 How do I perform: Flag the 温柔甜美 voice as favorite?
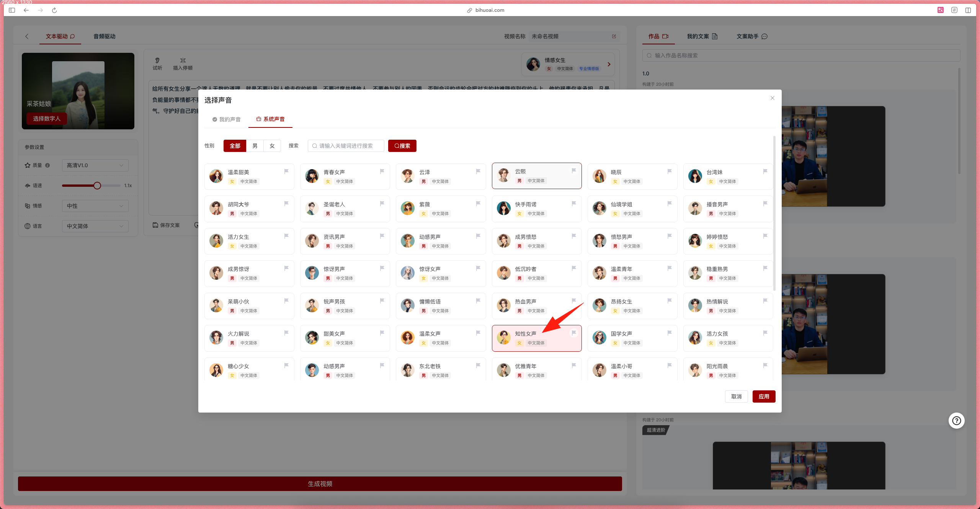[x=286, y=171]
